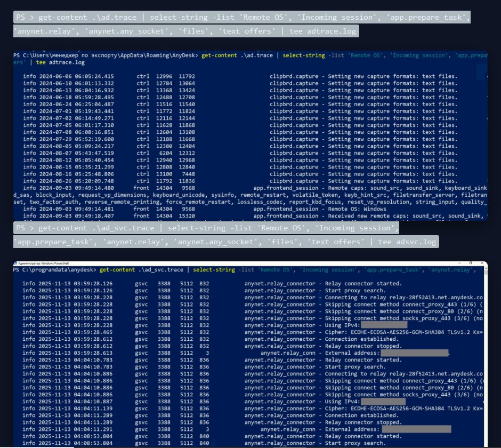Select the first code block line starting 'get-content .\ad.trace'
This screenshot has width=501, height=448.
click(x=242, y=17)
